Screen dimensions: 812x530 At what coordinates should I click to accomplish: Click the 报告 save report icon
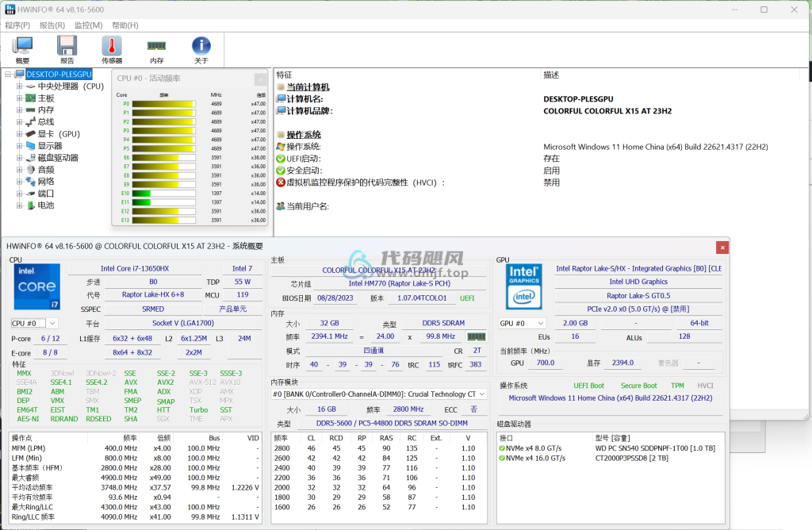point(67,50)
